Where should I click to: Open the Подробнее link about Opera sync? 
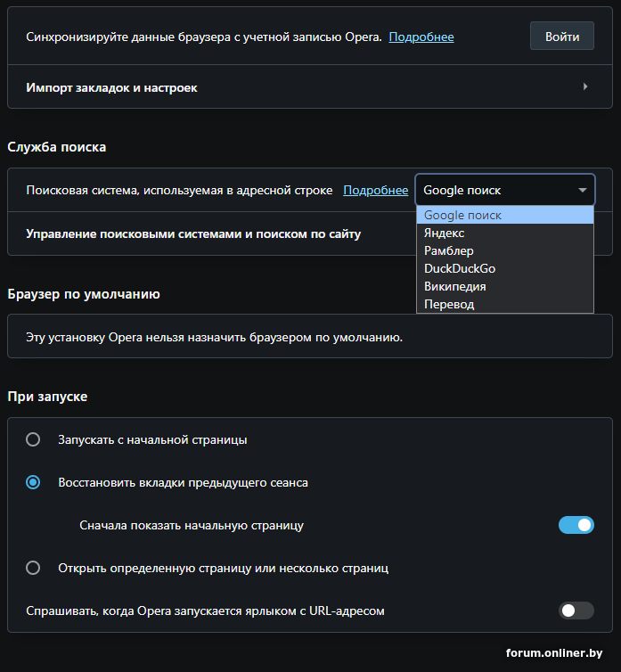pyautogui.click(x=421, y=37)
